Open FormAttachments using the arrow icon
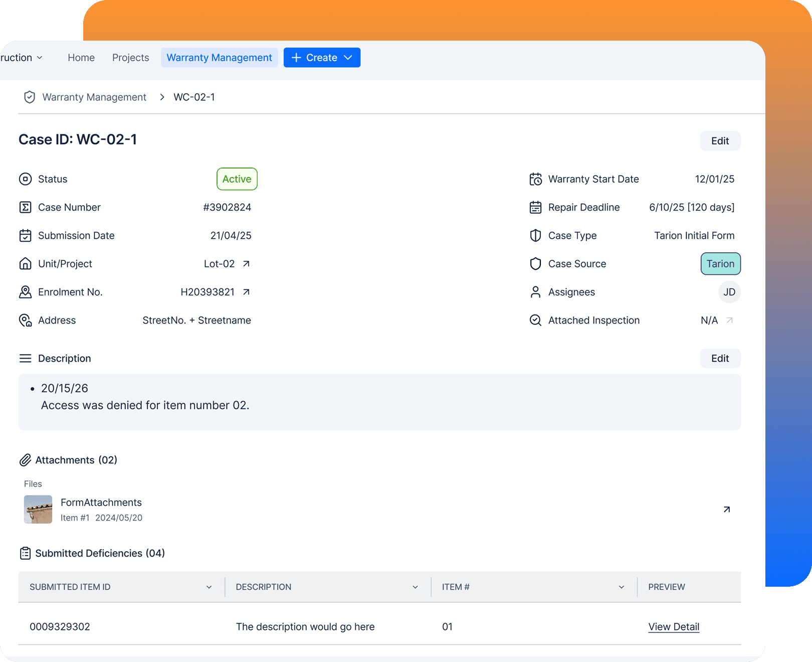 [x=726, y=509]
